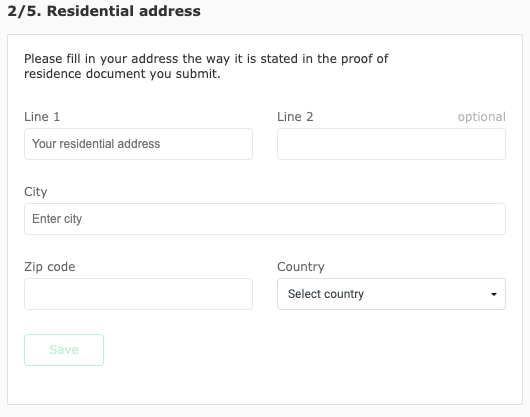Click the "Zip code" field label
Viewport: 530px width, 417px height.
click(50, 267)
